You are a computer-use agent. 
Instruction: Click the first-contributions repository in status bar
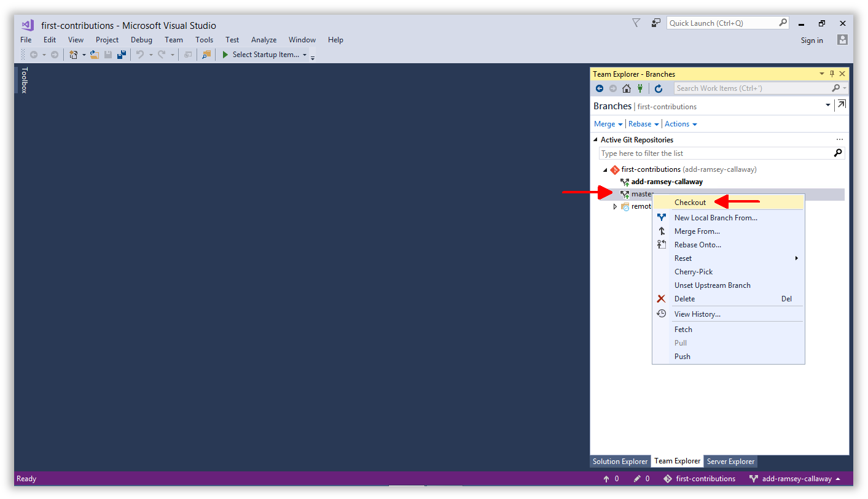click(x=699, y=479)
